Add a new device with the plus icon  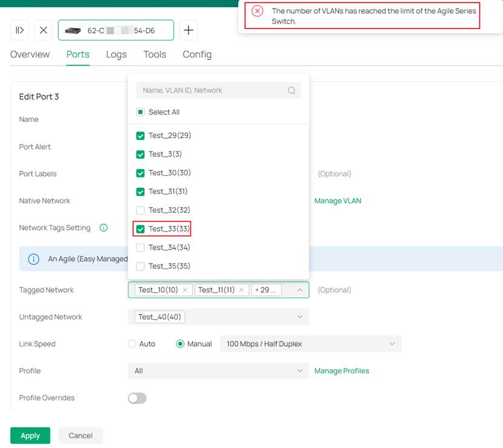pyautogui.click(x=190, y=30)
